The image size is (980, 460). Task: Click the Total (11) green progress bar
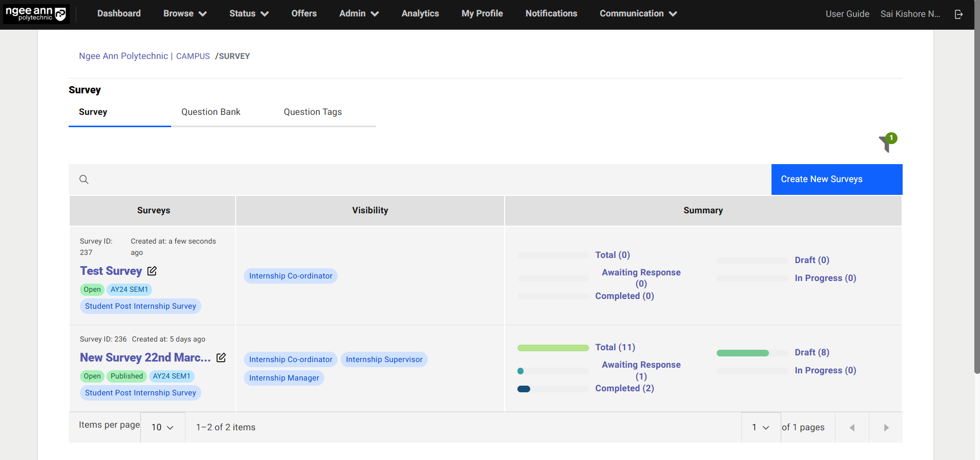coord(553,348)
